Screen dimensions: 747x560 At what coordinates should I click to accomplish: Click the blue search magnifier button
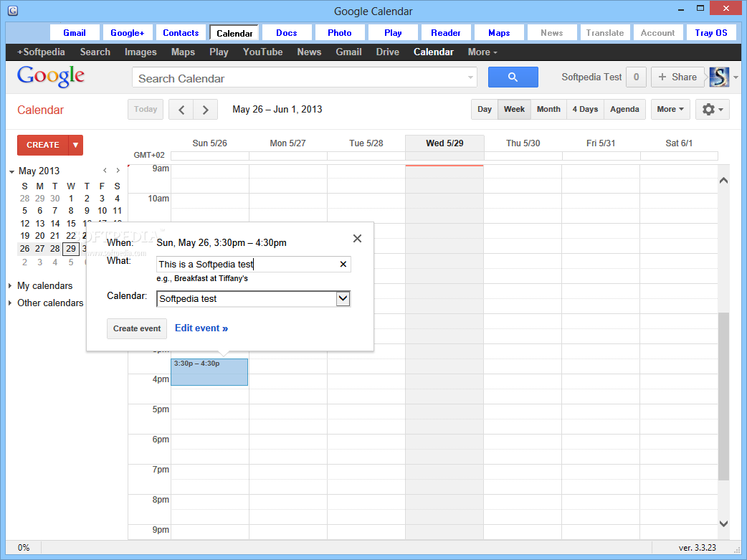[x=513, y=77]
